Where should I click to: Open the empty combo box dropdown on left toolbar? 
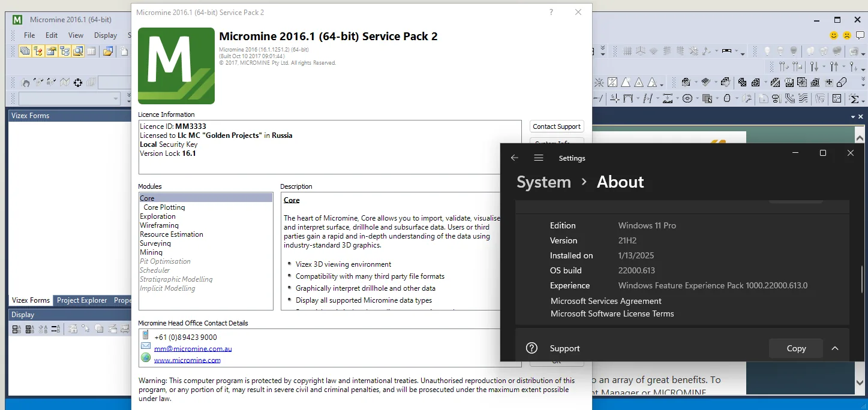click(116, 98)
